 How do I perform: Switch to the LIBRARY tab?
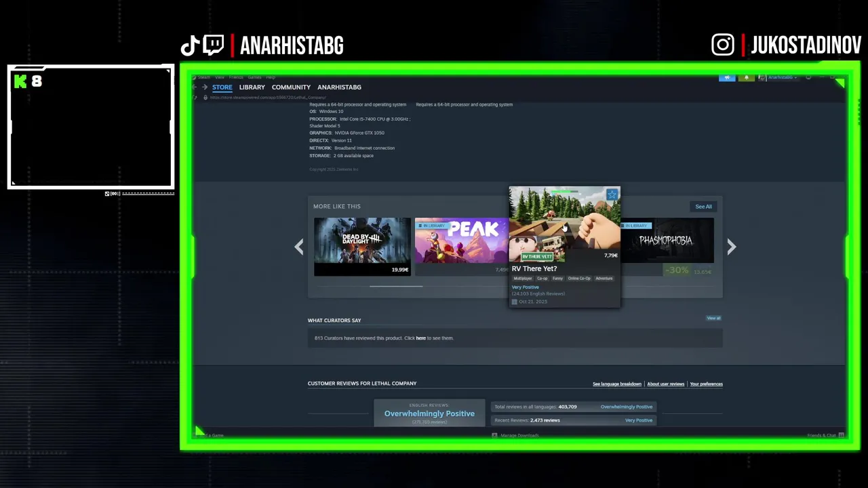pos(252,87)
